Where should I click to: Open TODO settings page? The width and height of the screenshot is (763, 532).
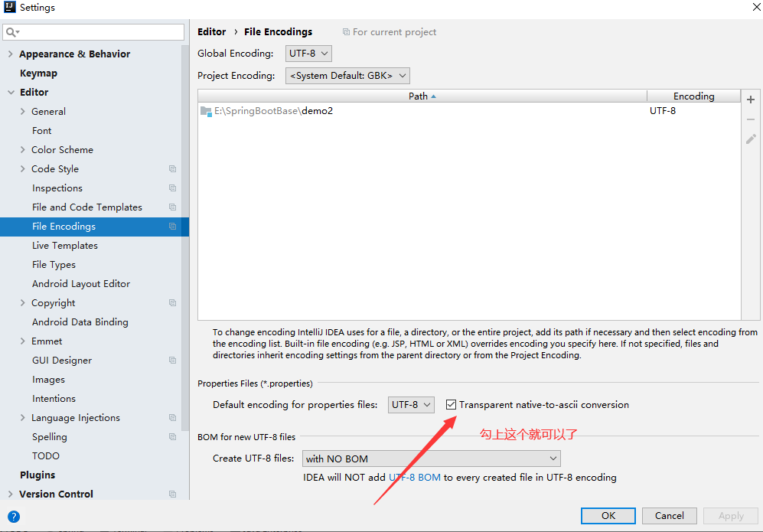pyautogui.click(x=46, y=456)
